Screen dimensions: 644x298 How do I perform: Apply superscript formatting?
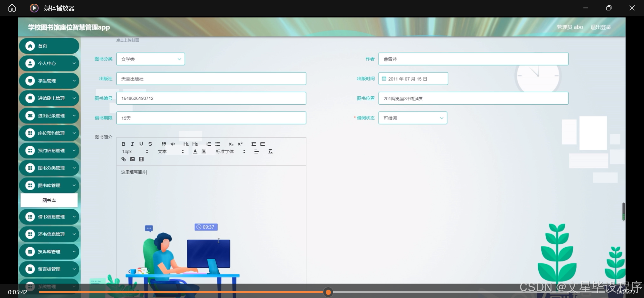click(x=240, y=144)
